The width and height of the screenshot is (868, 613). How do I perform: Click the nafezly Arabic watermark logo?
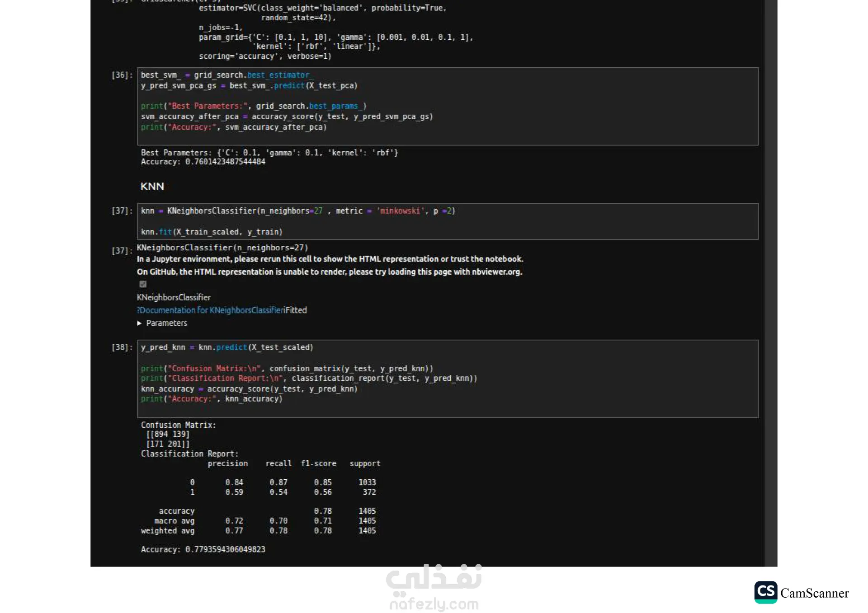(434, 580)
